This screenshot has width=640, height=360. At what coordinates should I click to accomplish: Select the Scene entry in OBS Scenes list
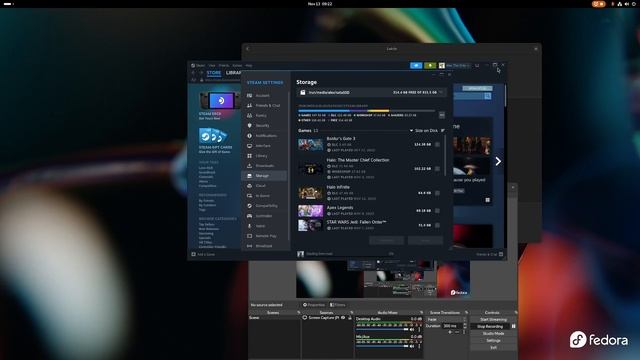274,318
